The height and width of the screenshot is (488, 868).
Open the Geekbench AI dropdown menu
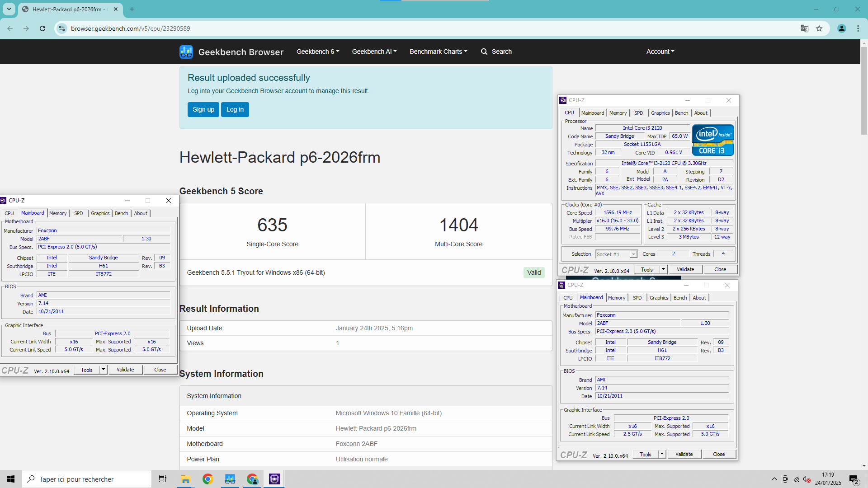click(374, 52)
